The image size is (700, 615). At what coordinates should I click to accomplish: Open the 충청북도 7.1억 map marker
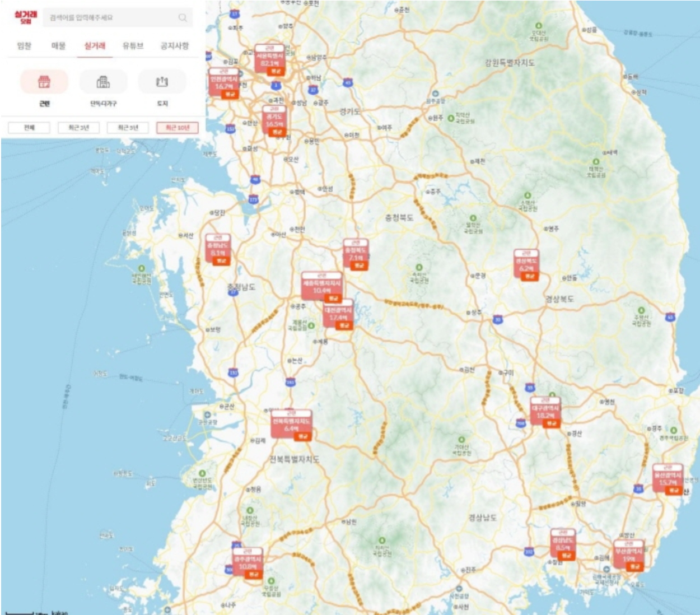(356, 255)
